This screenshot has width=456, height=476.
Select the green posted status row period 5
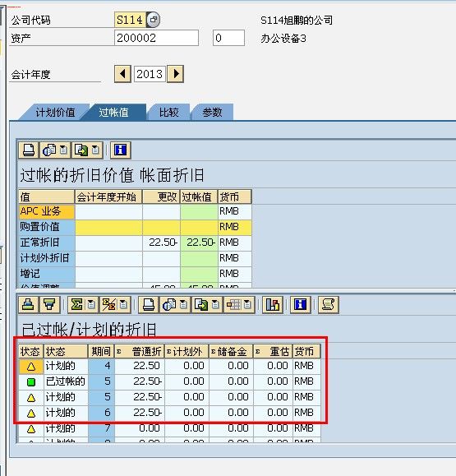pos(169,381)
